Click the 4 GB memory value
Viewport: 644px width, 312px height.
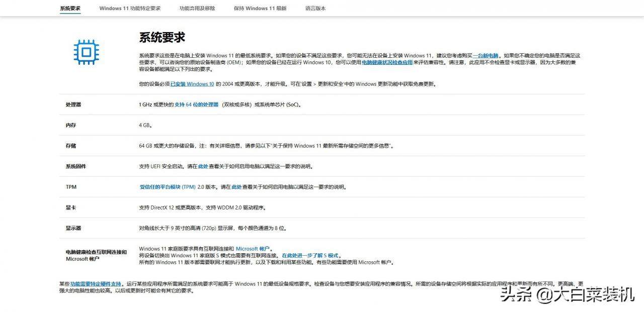(x=145, y=125)
